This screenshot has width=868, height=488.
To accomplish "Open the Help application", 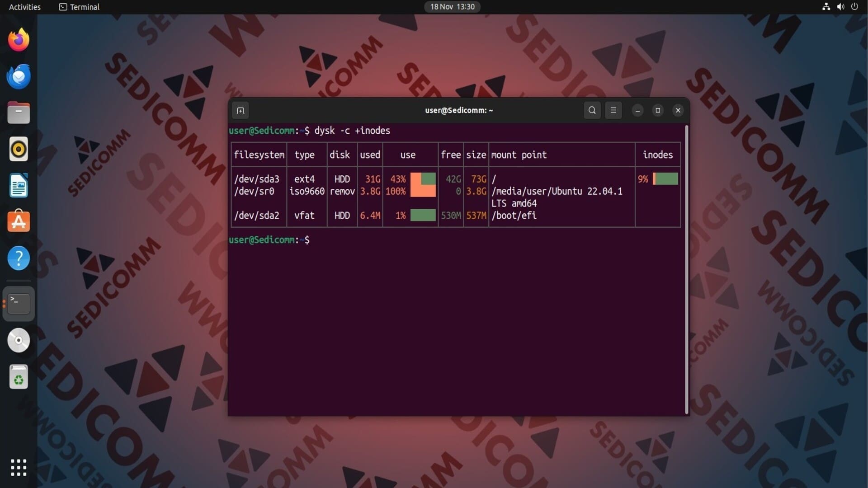I will (x=19, y=258).
